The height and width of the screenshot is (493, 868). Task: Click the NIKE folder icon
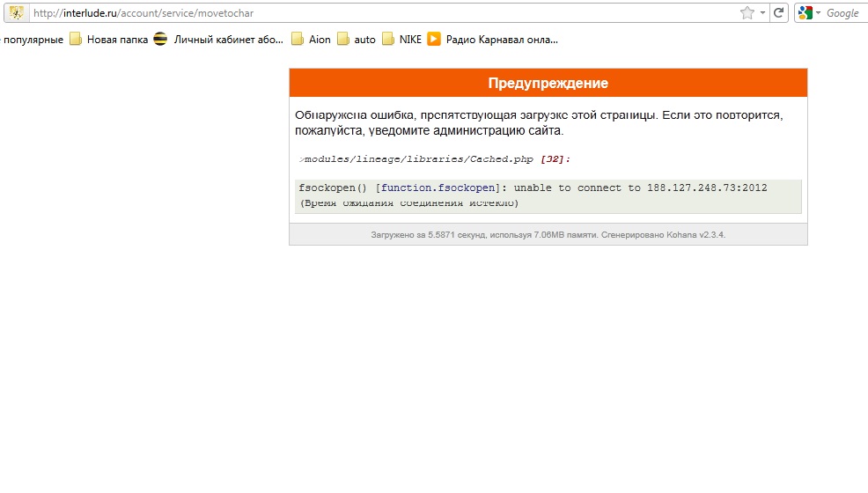click(388, 40)
